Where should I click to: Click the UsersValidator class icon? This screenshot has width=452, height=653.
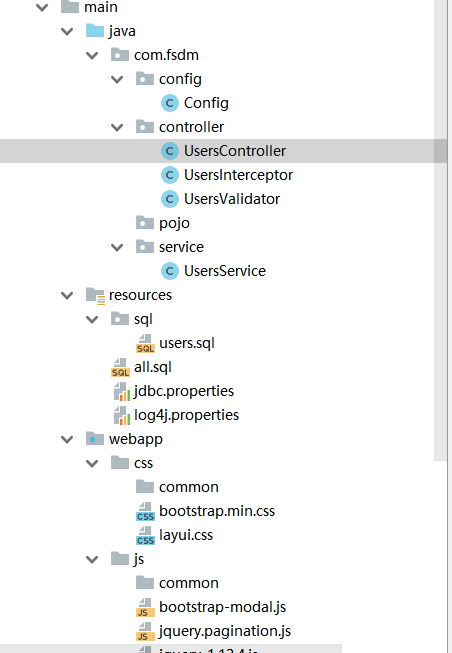click(170, 199)
